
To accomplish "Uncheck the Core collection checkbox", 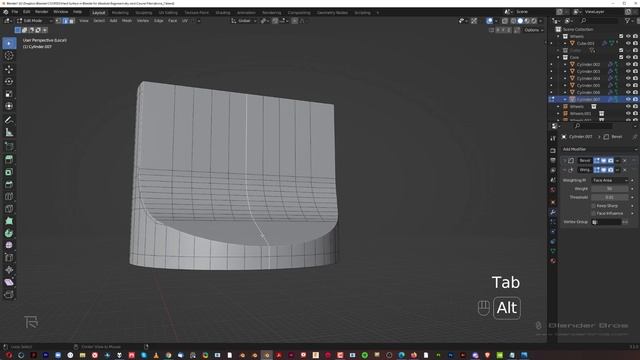I will click(621, 57).
